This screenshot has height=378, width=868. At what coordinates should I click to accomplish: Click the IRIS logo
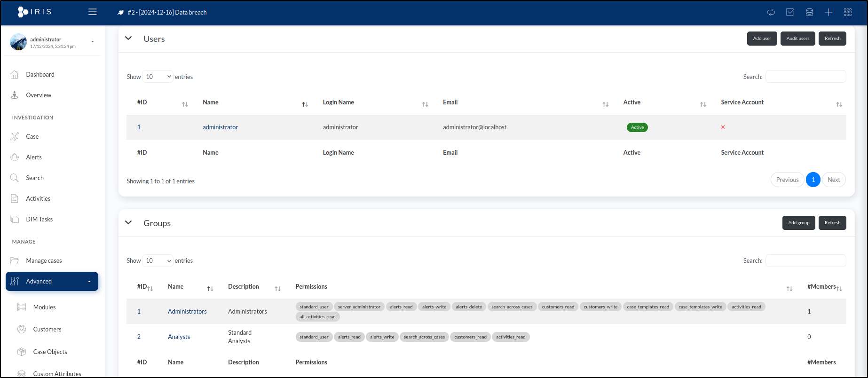pyautogui.click(x=34, y=12)
